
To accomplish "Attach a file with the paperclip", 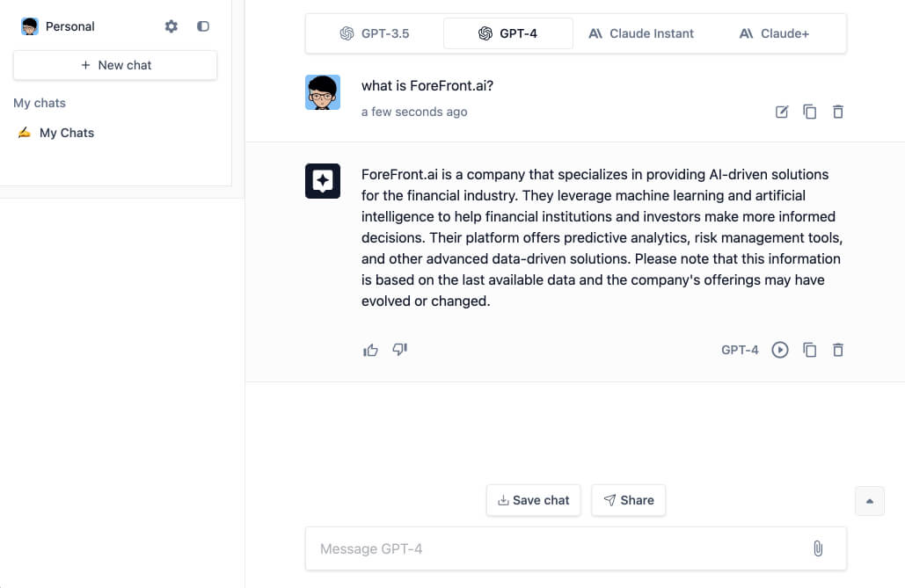I will tap(818, 548).
